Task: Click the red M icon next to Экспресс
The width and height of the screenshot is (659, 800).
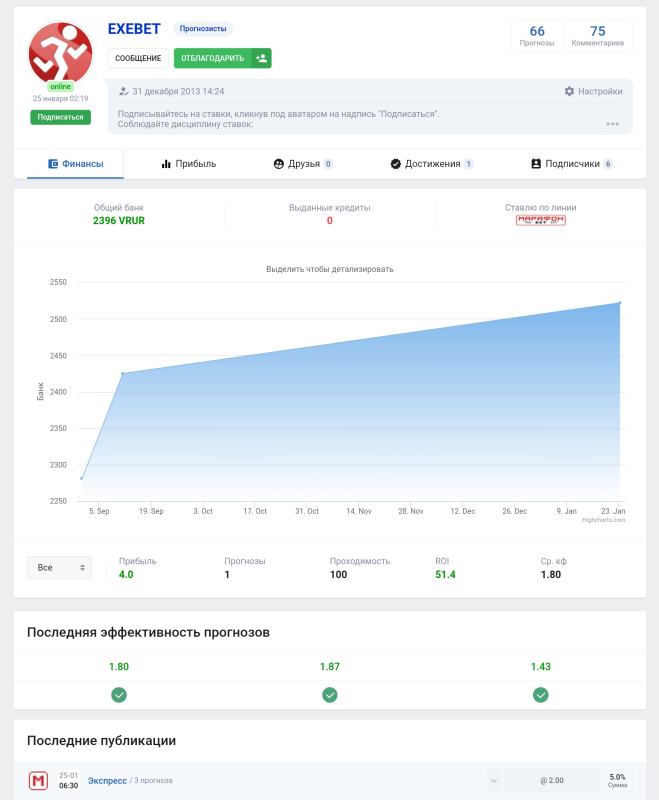Action: click(38, 781)
